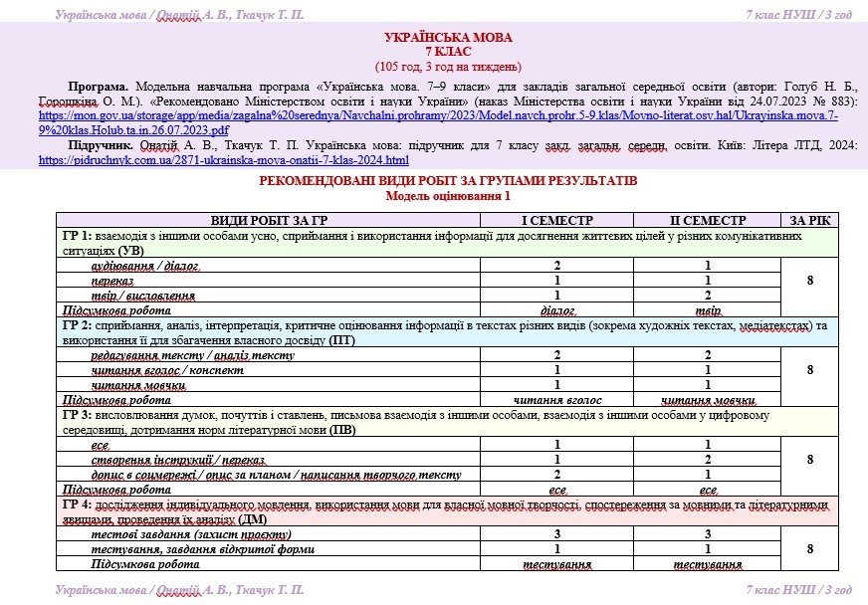Click the 'читання вголос / конспект' row label
The image size is (868, 605).
(x=167, y=370)
